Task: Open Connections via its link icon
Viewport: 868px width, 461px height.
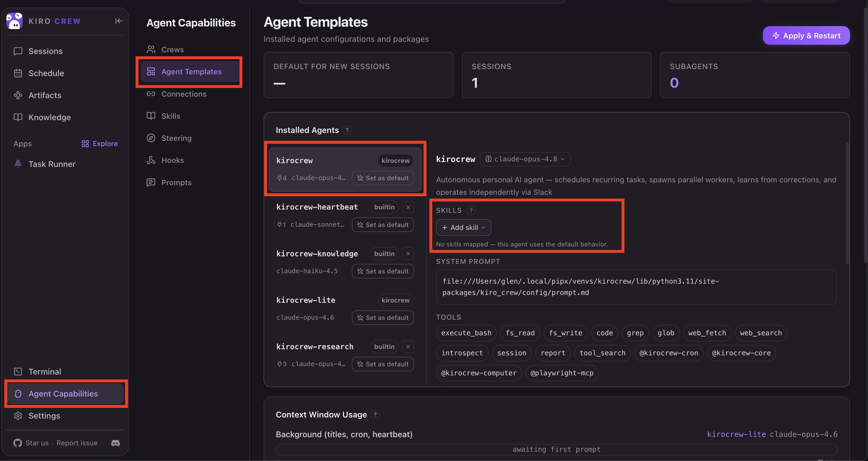Action: tap(151, 94)
